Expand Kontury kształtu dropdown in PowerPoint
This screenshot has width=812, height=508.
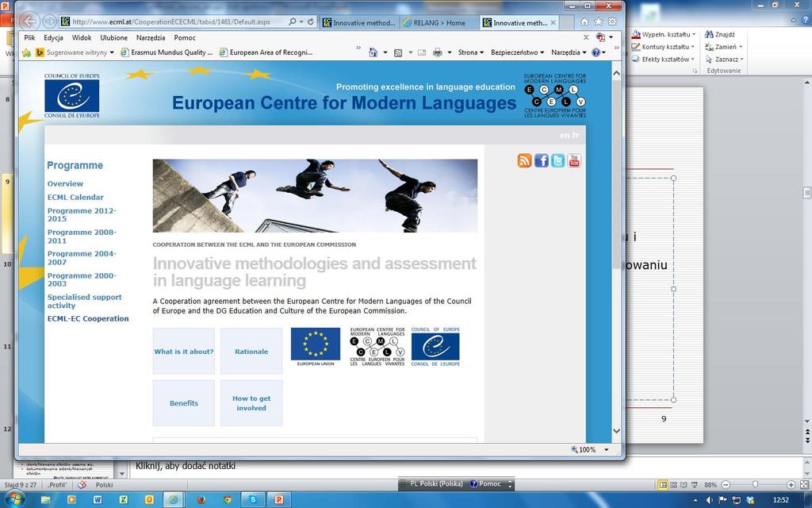[693, 47]
